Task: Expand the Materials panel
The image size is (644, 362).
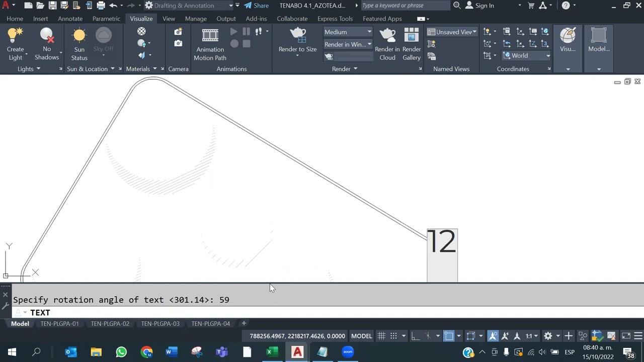Action: click(x=141, y=69)
